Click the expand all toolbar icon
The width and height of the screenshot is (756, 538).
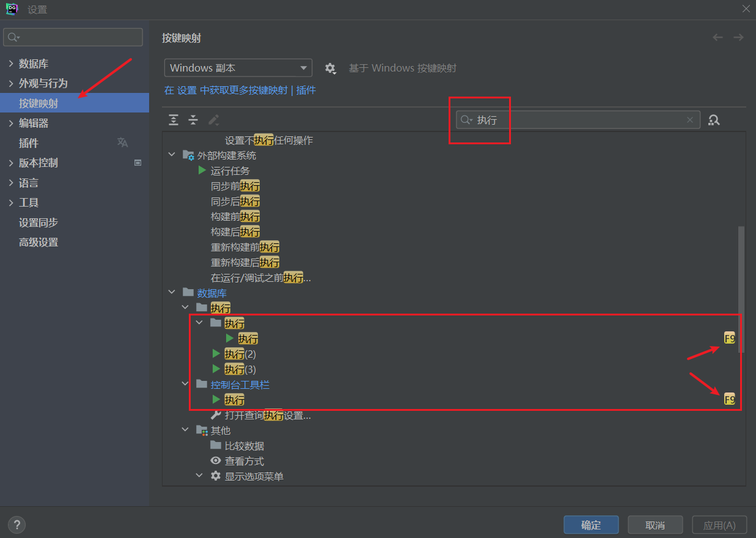174,120
